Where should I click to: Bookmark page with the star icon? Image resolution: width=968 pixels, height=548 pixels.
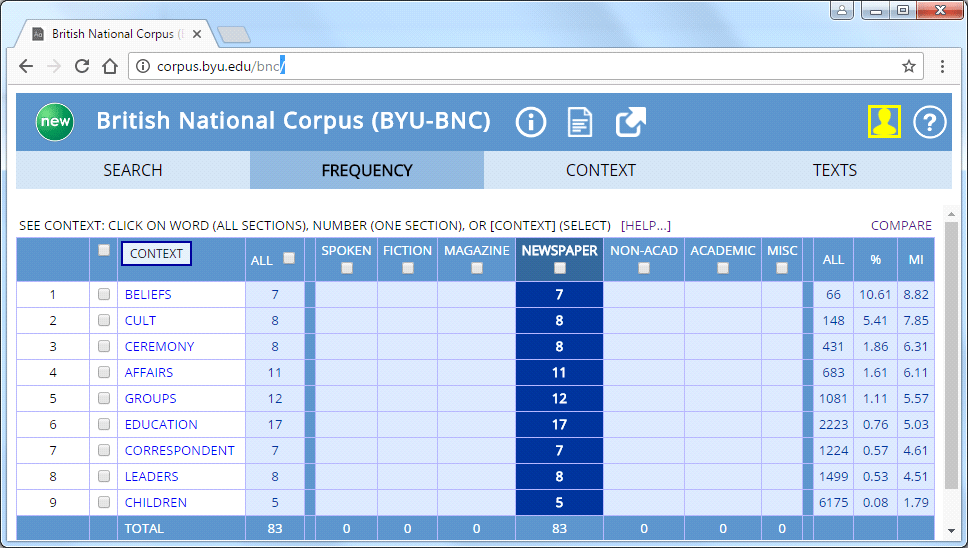(909, 66)
